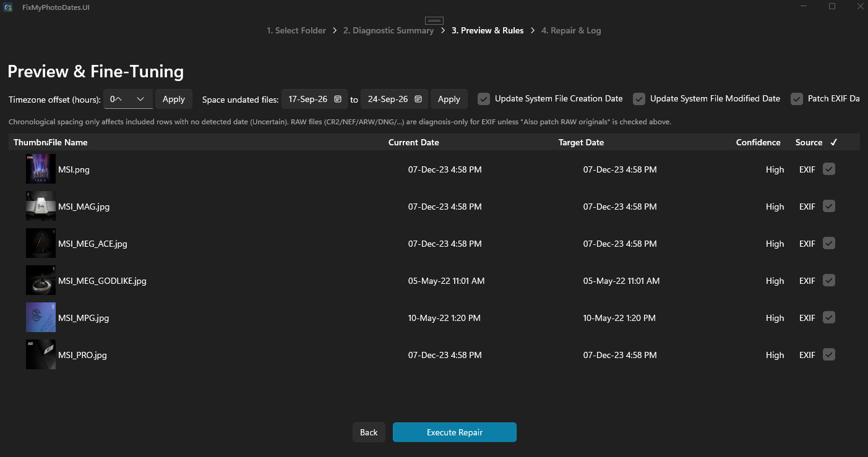Uncheck include box for MSI.png row

tap(829, 169)
